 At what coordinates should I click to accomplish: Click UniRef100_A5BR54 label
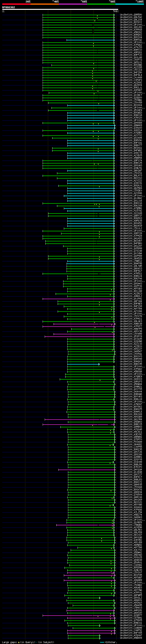click(x=131, y=158)
